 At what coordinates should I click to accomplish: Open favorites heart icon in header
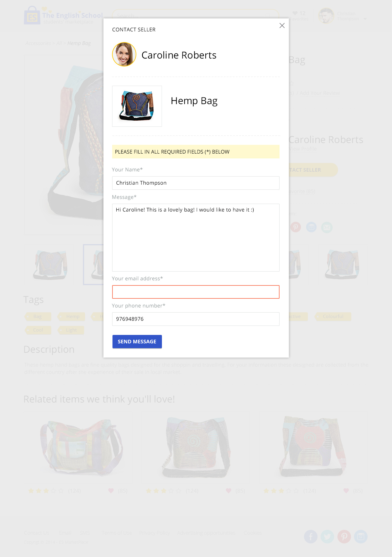(x=295, y=13)
